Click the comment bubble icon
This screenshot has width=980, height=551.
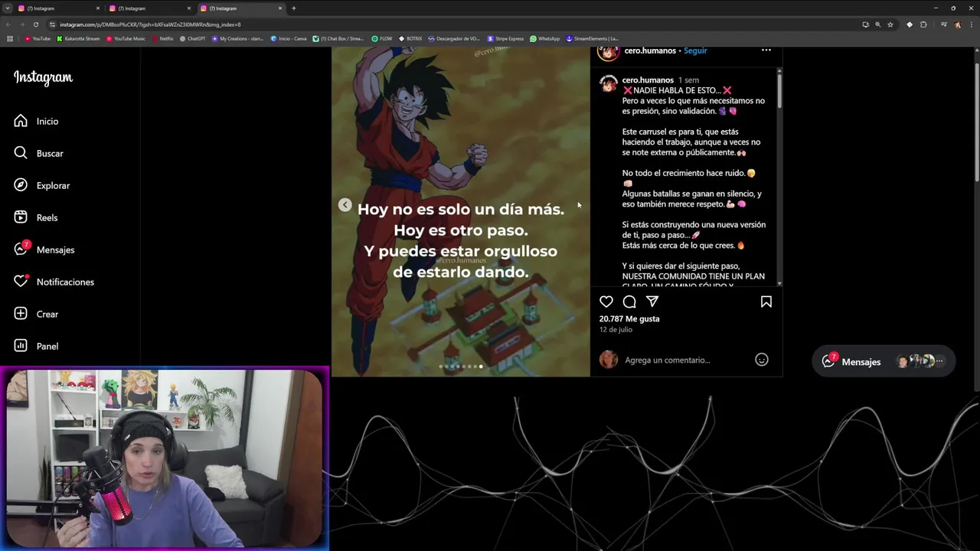coord(629,302)
